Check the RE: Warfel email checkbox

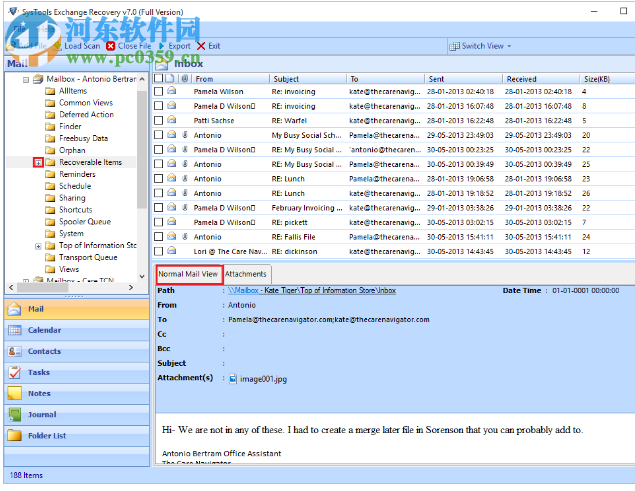point(159,120)
